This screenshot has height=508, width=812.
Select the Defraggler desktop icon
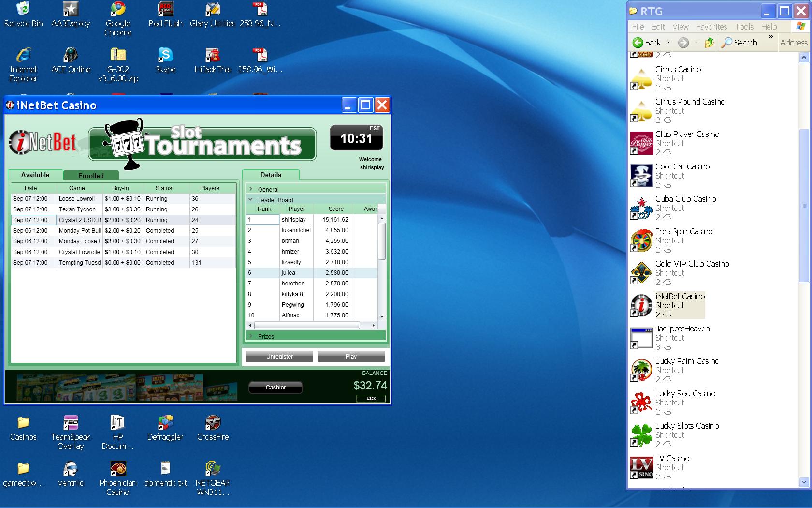pos(165,428)
